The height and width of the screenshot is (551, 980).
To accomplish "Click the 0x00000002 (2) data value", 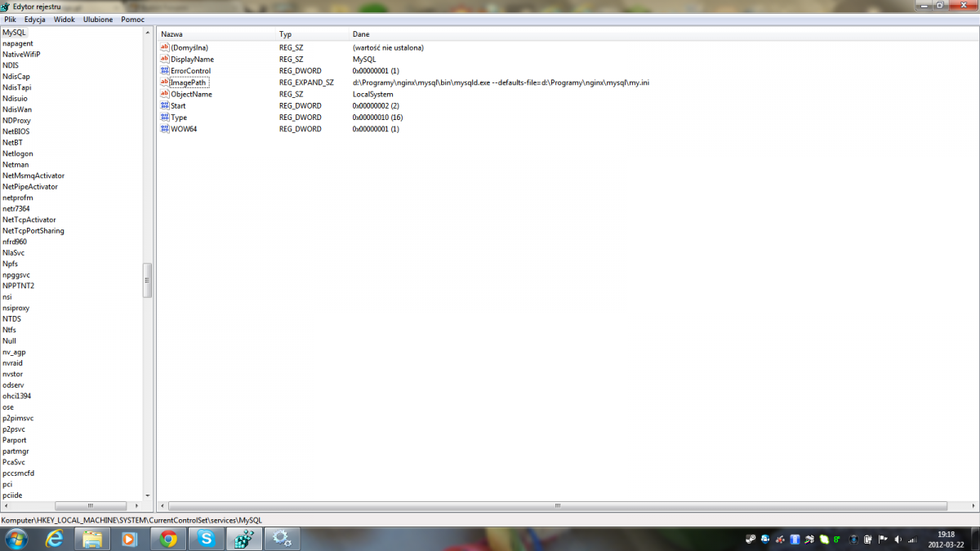I will (x=376, y=105).
